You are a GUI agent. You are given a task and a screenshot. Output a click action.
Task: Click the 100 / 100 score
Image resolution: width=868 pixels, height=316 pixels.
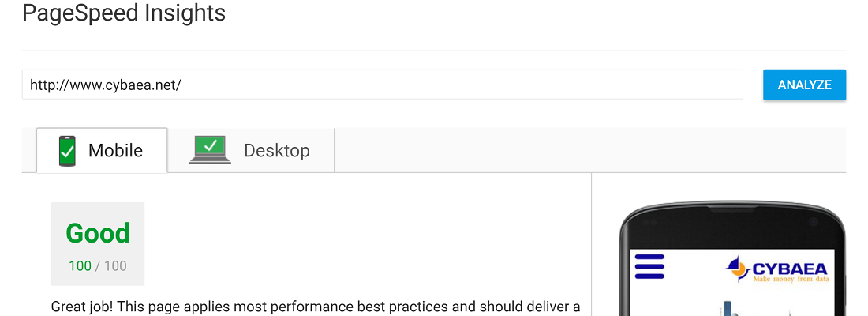[x=98, y=266]
